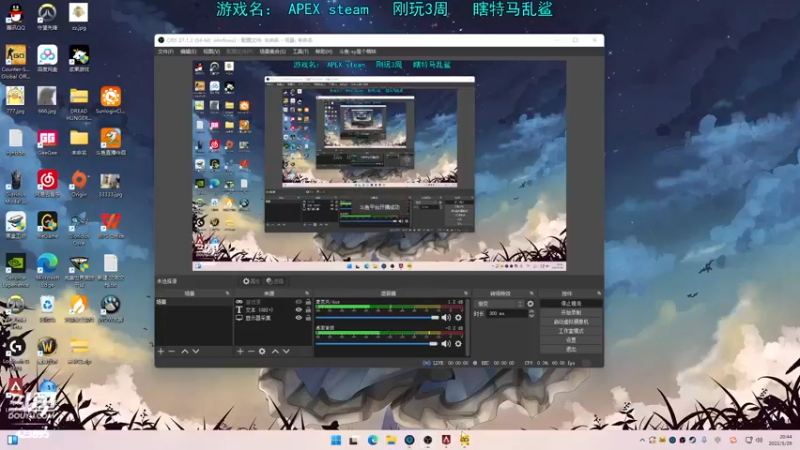Image resolution: width=800 pixels, height=450 pixels.
Task: Open Mic/Aux audio settings gear in mixer
Action: [458, 317]
